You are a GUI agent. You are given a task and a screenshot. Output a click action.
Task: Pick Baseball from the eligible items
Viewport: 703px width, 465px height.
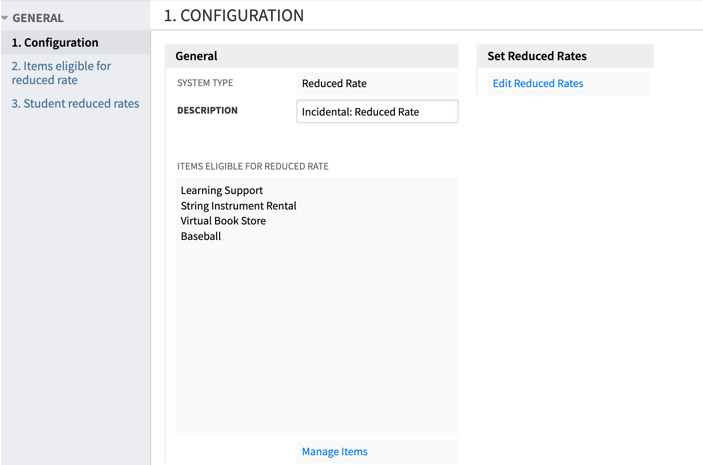201,237
